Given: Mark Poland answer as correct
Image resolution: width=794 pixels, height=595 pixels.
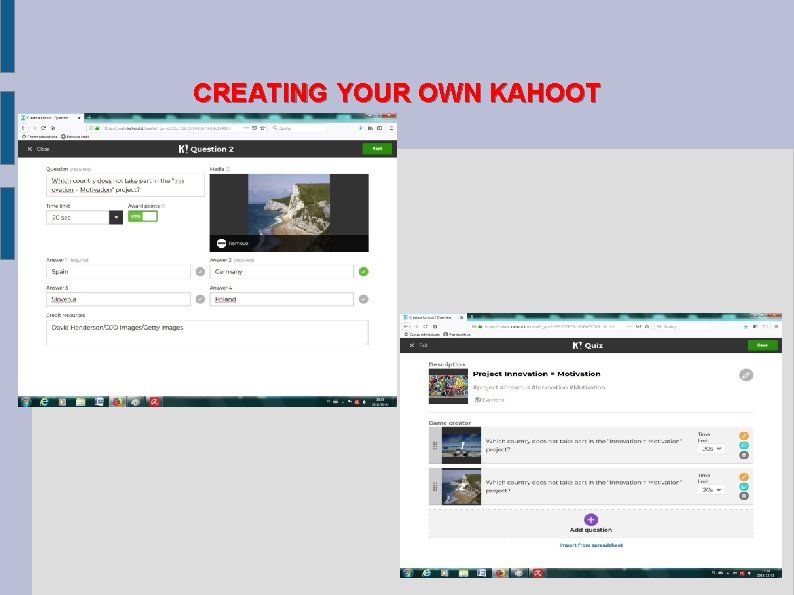Looking at the screenshot, I should (363, 299).
